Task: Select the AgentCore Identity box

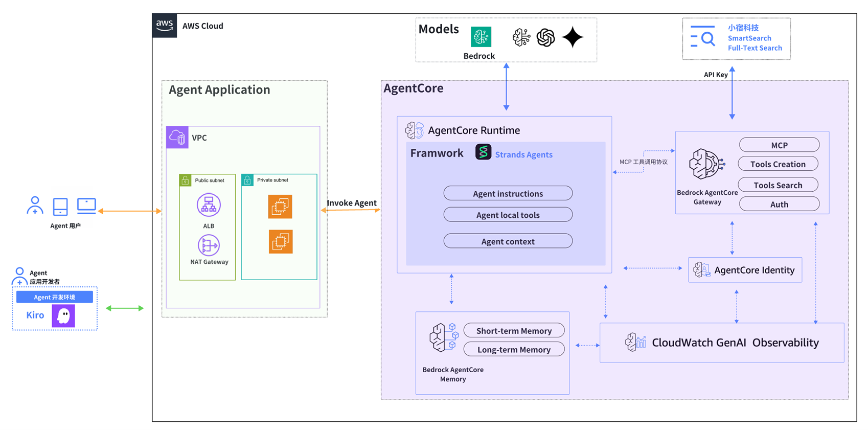Action: (745, 270)
